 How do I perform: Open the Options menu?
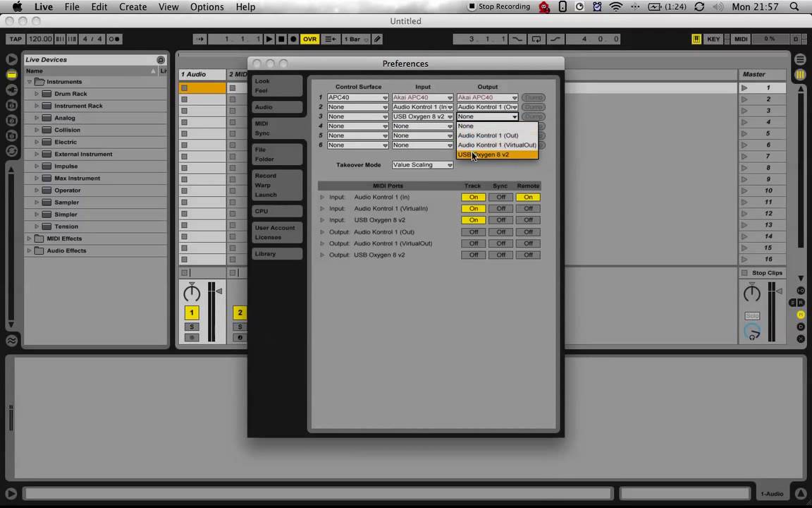point(207,7)
